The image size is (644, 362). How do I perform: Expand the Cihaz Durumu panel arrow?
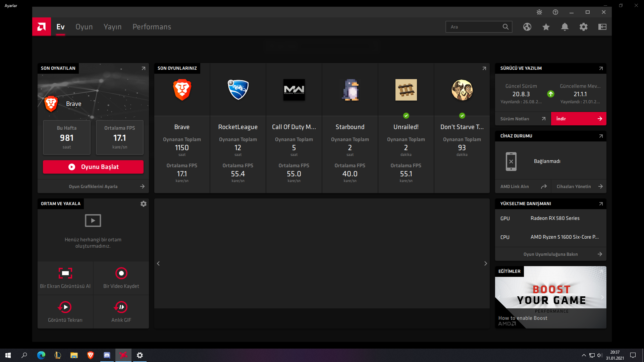pos(601,136)
